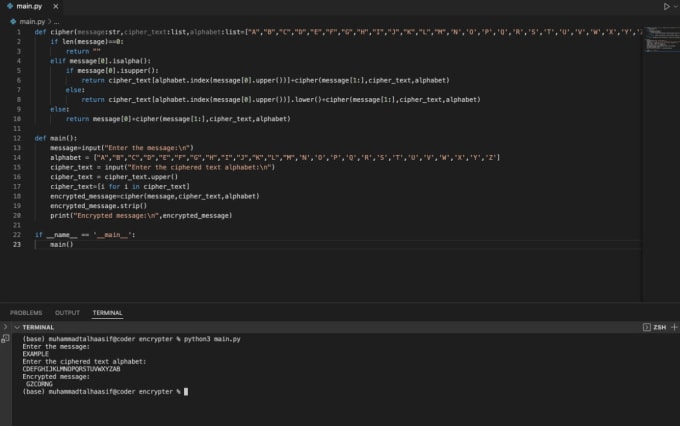680x426 pixels.
Task: Click 'if len(message)==0:' line
Action: point(87,42)
